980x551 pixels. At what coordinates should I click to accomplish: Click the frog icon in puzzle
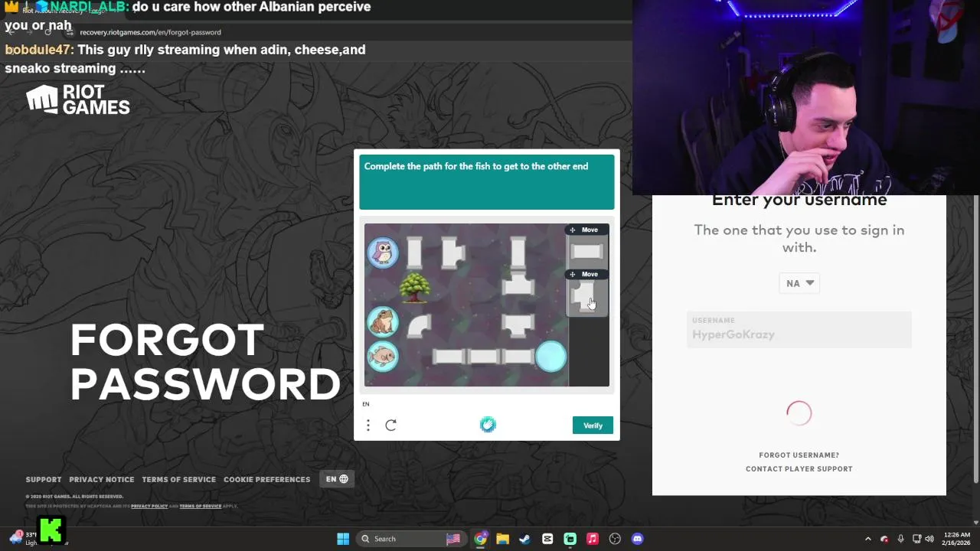383,322
